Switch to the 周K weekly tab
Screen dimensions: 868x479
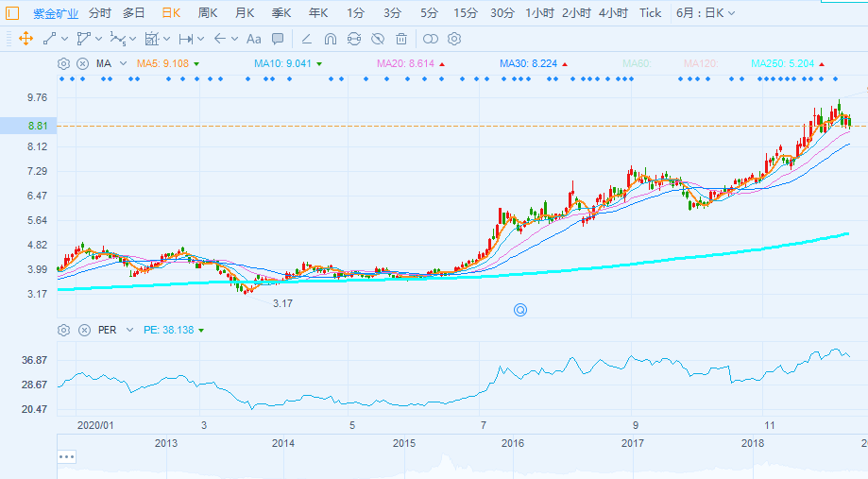tap(208, 13)
